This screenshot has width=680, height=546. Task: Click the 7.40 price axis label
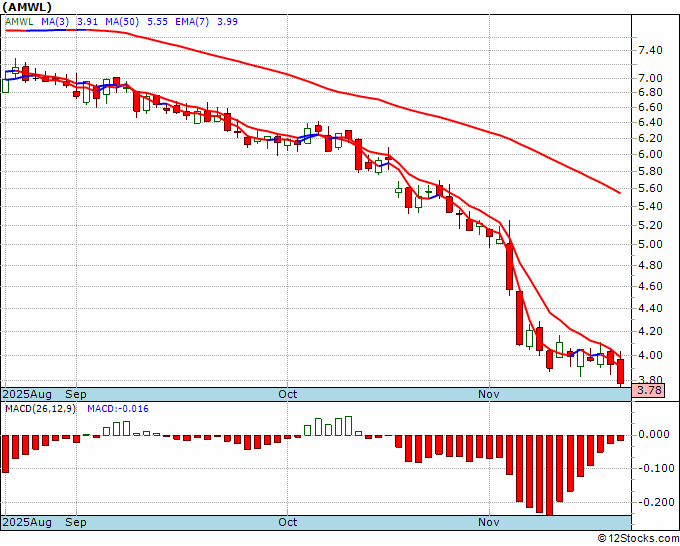tap(651, 50)
